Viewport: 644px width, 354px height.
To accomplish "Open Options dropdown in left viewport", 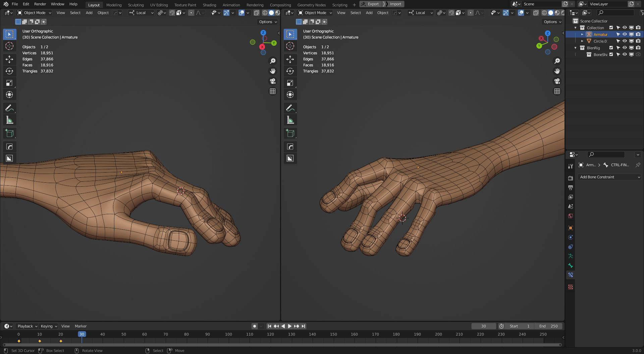I will click(268, 22).
